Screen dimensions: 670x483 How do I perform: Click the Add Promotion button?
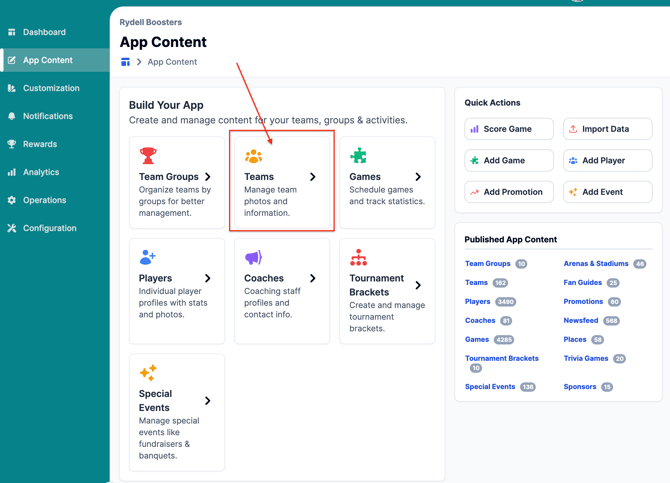(x=509, y=192)
